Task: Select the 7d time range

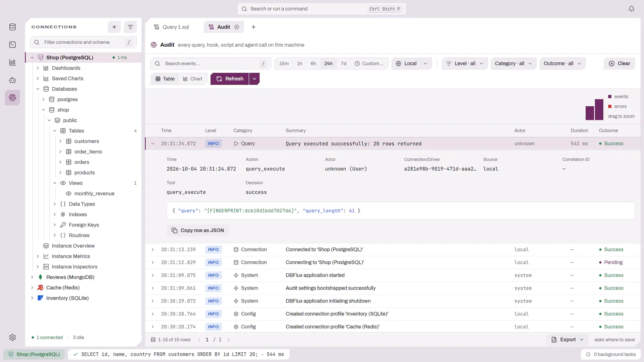Action: [x=343, y=64]
